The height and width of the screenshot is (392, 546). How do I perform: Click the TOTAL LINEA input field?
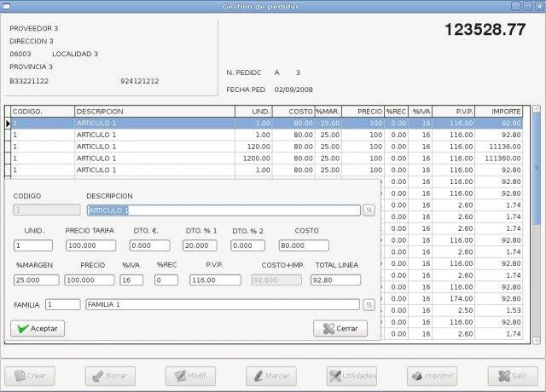335,280
